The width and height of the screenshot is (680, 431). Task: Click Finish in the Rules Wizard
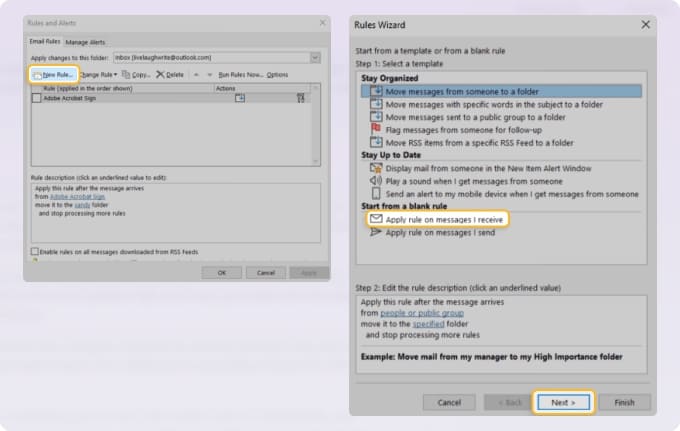tap(624, 402)
